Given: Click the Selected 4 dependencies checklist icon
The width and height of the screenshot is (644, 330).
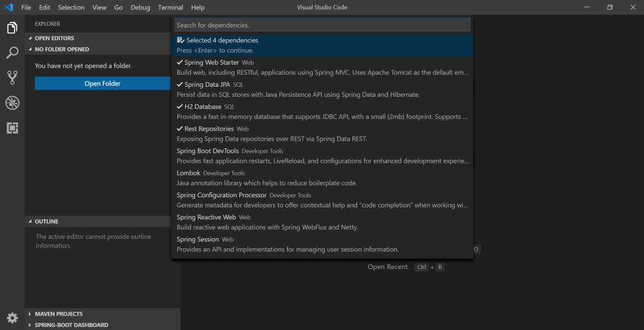Looking at the screenshot, I should pos(180,40).
